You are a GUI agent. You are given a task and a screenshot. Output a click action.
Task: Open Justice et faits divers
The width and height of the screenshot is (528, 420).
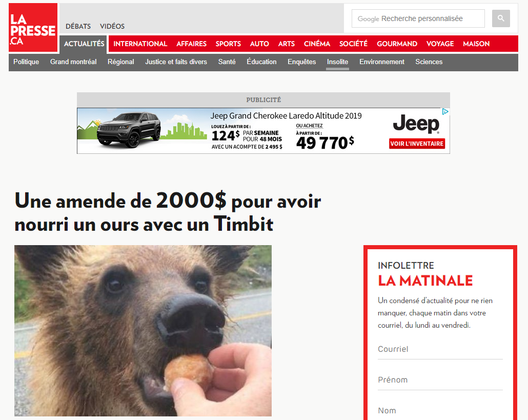click(x=176, y=62)
